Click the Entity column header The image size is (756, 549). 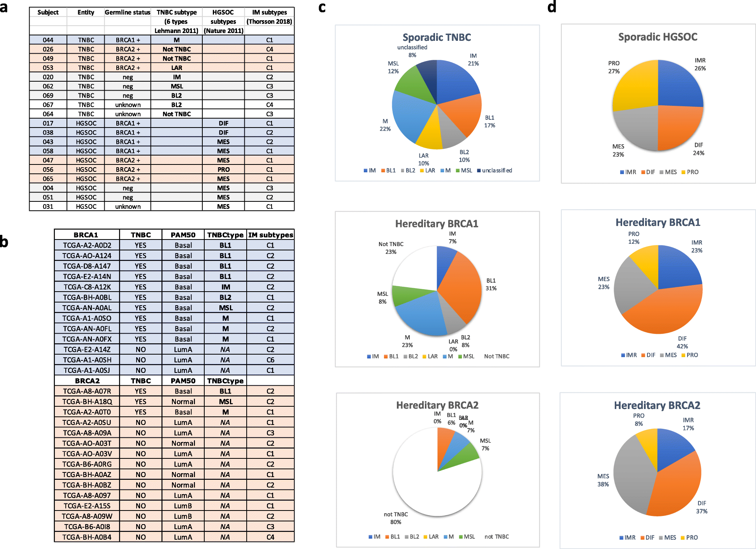pos(86,12)
